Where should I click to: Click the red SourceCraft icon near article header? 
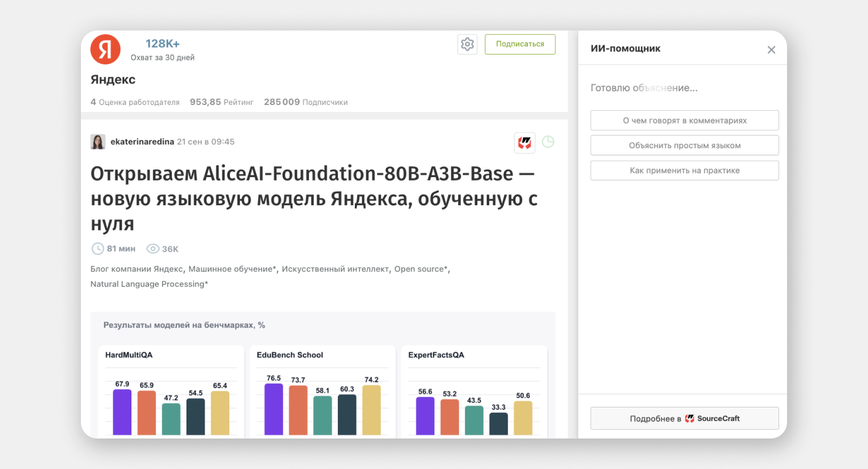tap(525, 143)
